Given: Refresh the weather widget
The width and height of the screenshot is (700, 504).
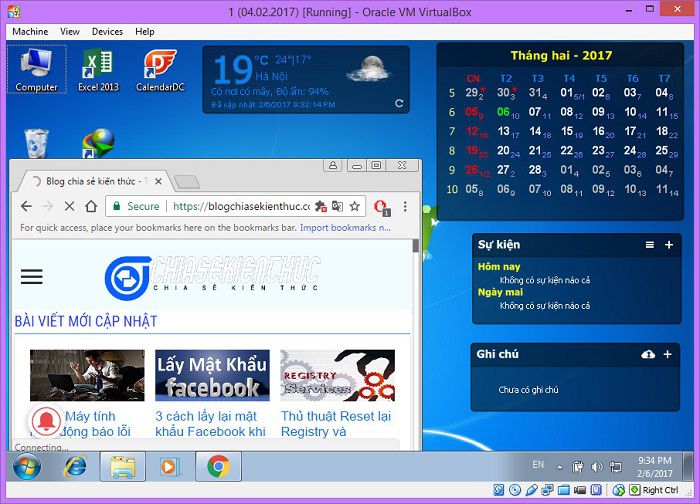Looking at the screenshot, I should 399,103.
